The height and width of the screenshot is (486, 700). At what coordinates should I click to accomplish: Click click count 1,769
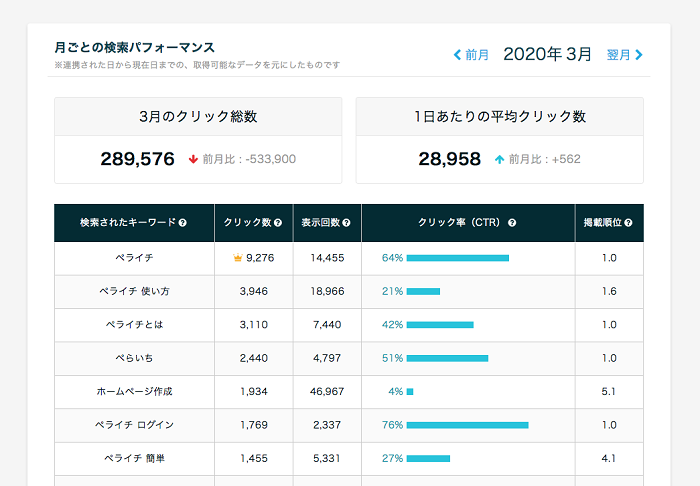[254, 425]
